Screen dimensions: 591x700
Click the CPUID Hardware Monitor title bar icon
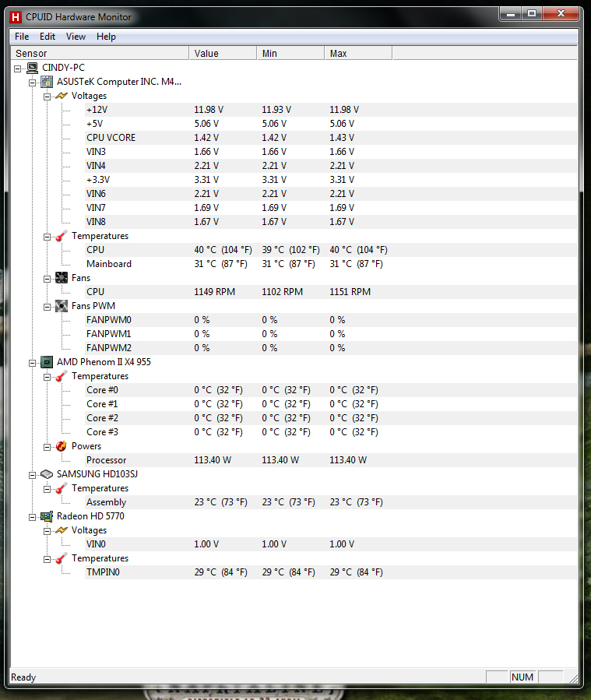15,16
